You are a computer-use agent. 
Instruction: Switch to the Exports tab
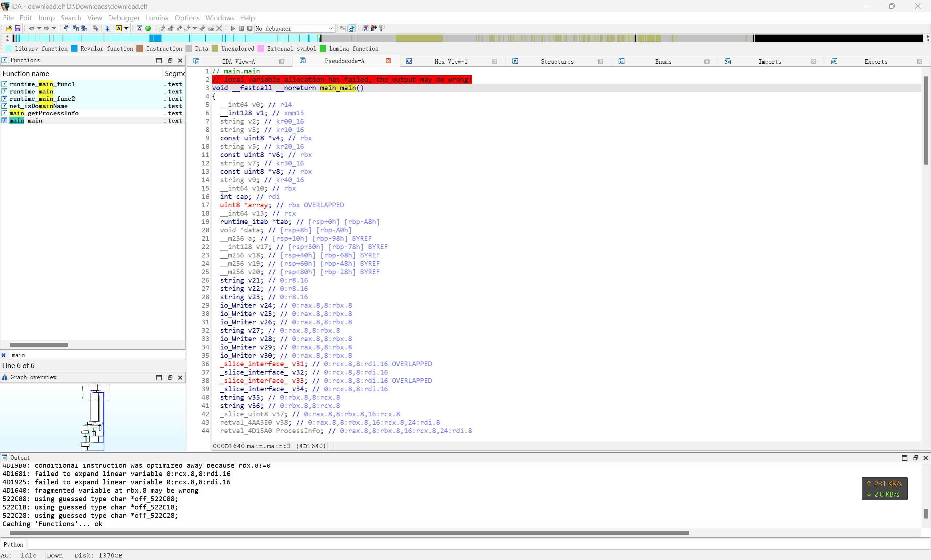876,61
